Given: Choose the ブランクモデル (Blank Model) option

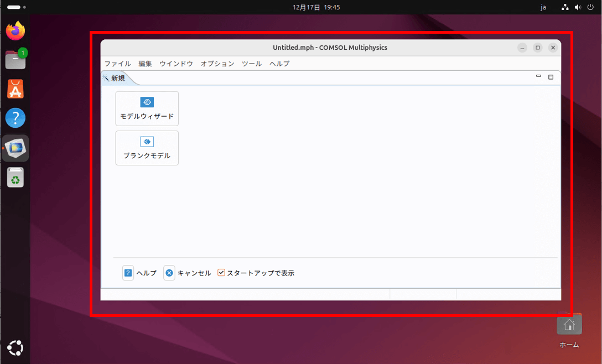Looking at the screenshot, I should coord(147,148).
